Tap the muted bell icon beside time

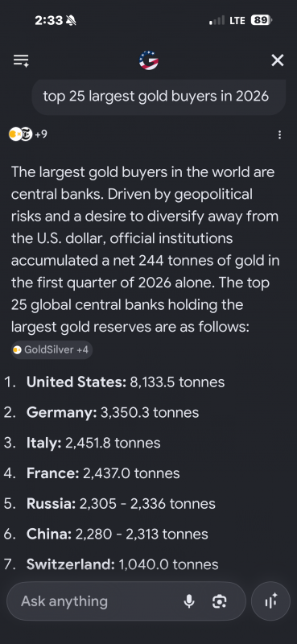coord(72,21)
